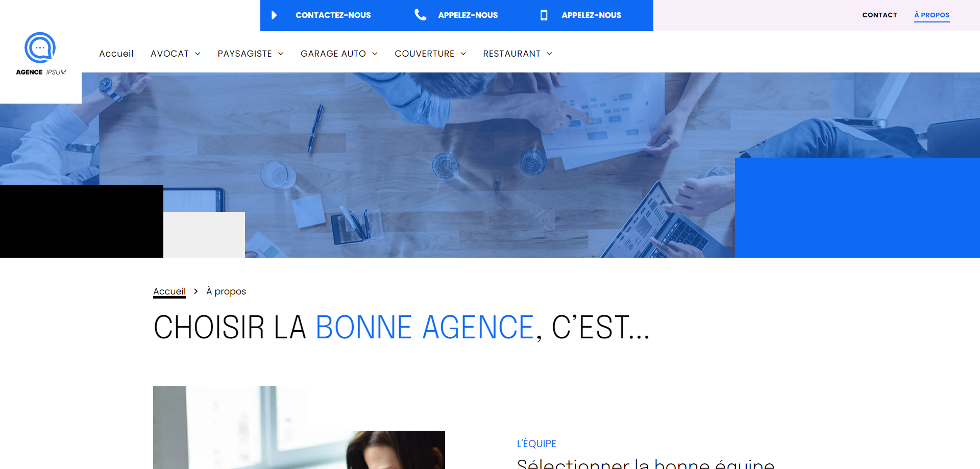The image size is (980, 469).
Task: Click the play arrow icon beside Contactez-nous
Action: pos(274,15)
